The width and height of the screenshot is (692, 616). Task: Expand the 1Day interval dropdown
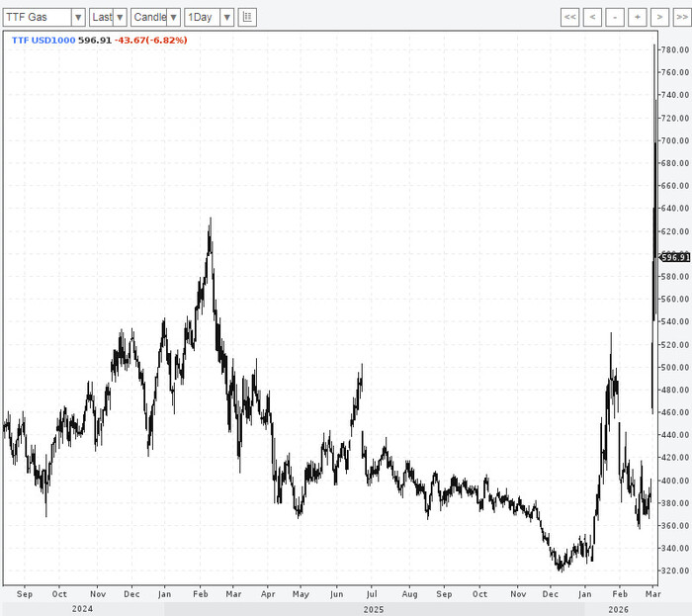[x=210, y=17]
